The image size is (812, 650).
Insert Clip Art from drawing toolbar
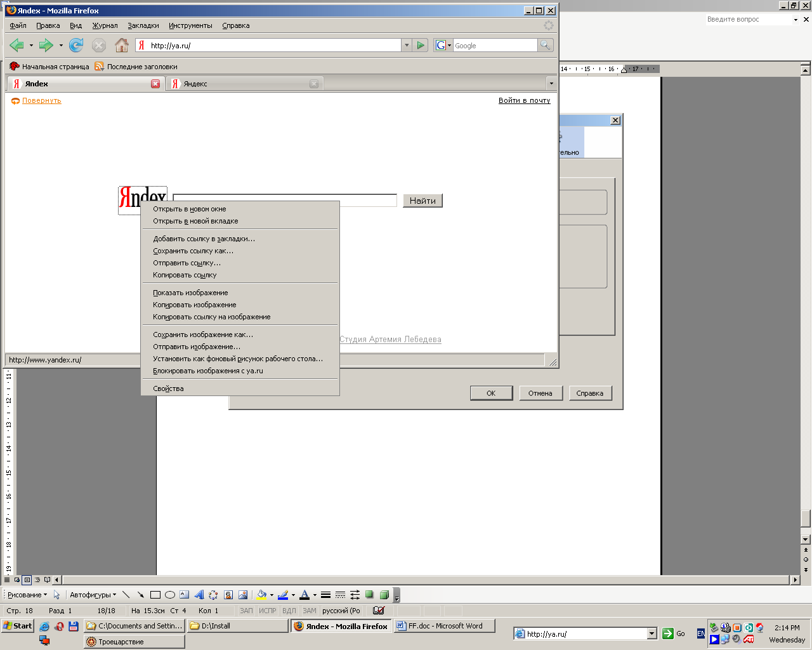pos(228,595)
